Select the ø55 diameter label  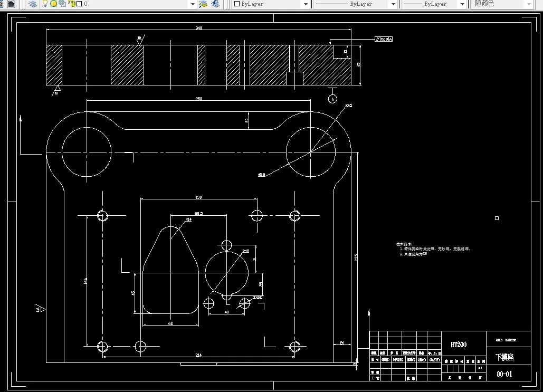(262, 175)
